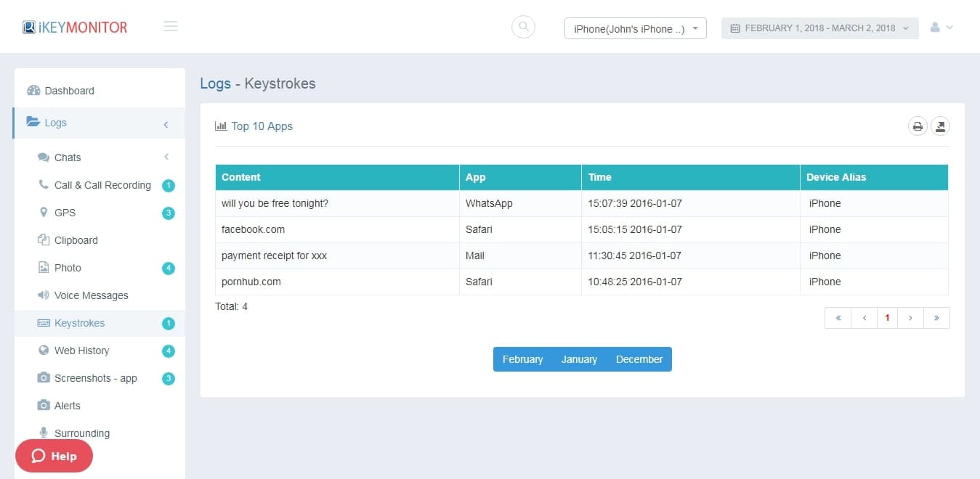Viewport: 980px width, 479px height.
Task: Open Voice Messages logs
Action: pos(91,295)
